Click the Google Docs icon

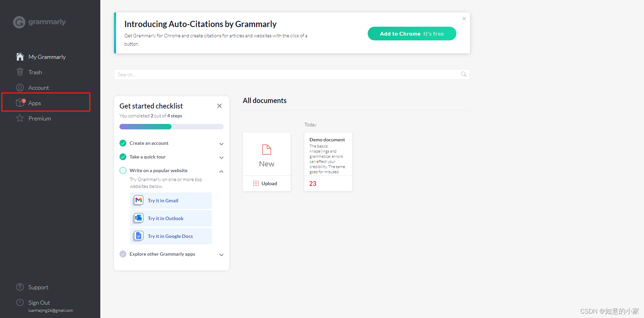click(139, 236)
